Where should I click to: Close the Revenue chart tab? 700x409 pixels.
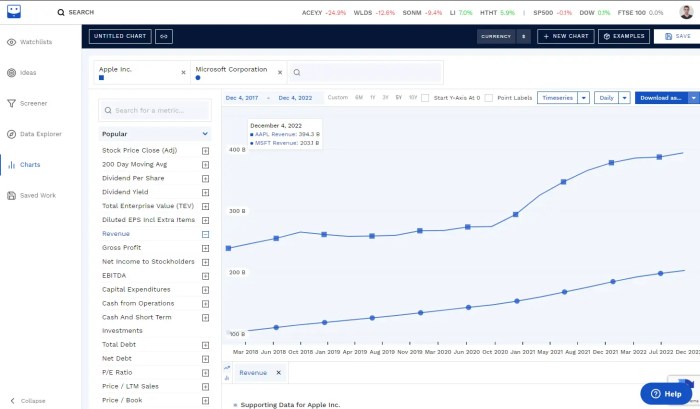[279, 372]
